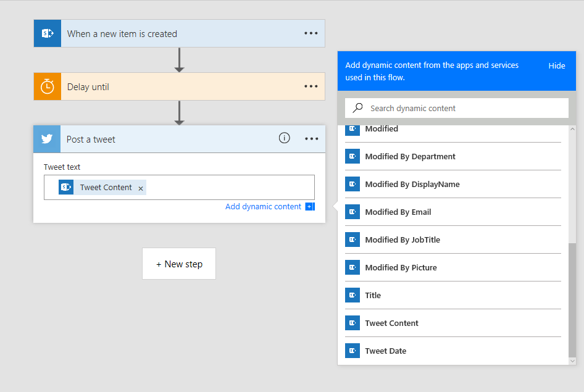This screenshot has width=584, height=392.
Task: Click the blue plus icon beside Add dynamic content
Action: tap(310, 207)
